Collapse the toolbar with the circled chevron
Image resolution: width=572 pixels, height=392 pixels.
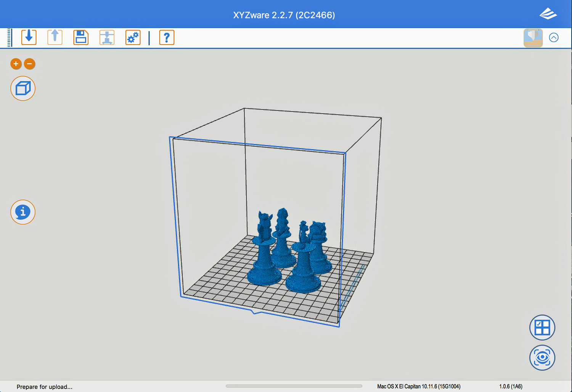(554, 37)
